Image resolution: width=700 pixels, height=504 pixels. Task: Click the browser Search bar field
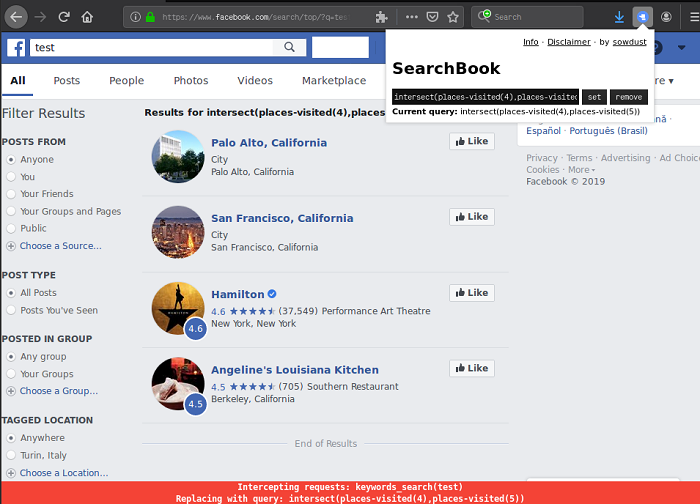pos(527,17)
